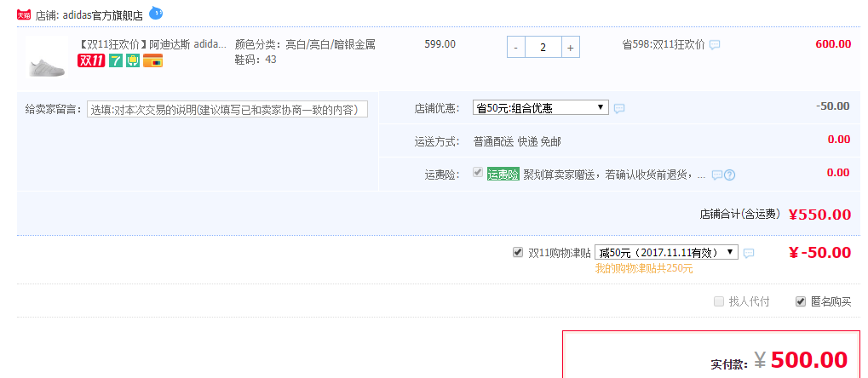Click the question mark help icon for 运费险
The height and width of the screenshot is (378, 868).
click(x=730, y=175)
